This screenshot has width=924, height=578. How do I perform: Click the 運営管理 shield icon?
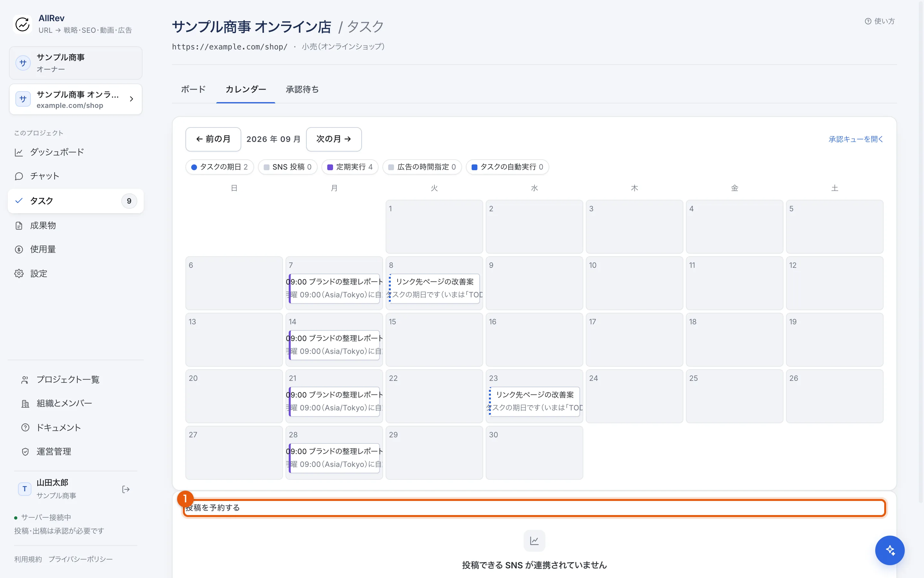(x=25, y=451)
